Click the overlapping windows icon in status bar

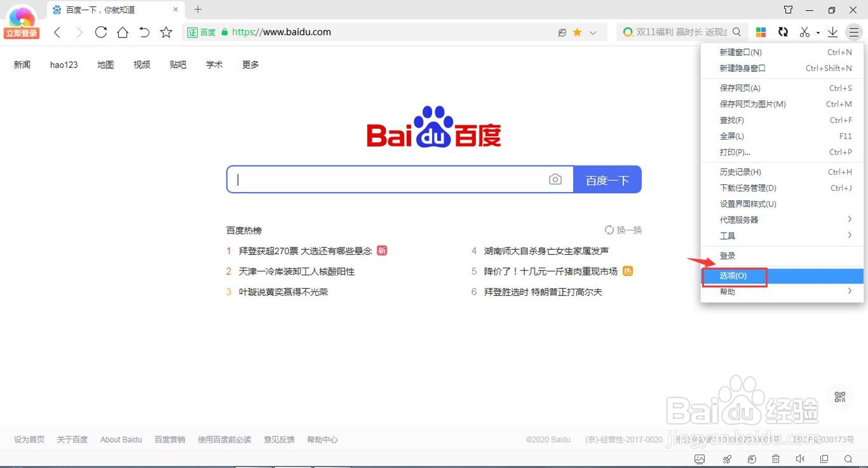tap(824, 459)
